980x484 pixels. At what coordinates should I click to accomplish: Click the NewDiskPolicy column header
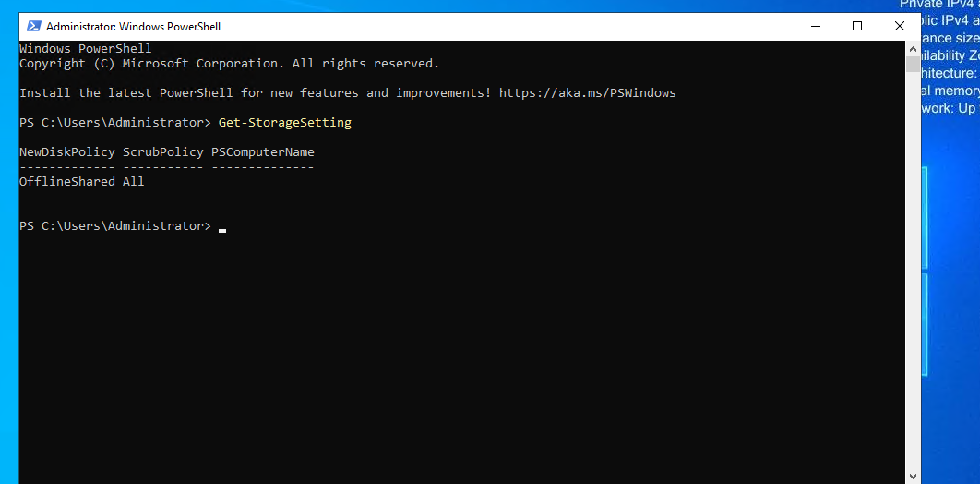66,152
